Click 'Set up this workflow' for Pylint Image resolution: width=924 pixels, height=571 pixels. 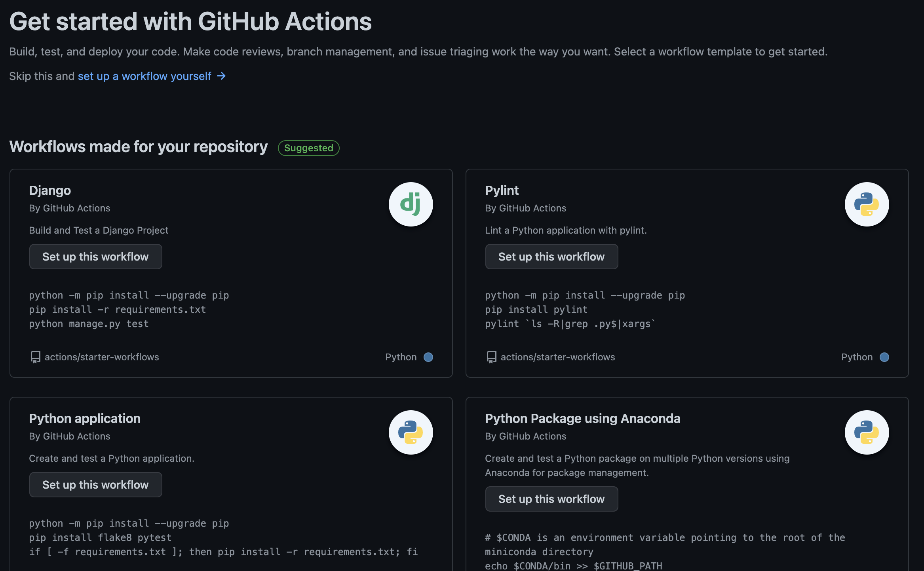click(x=551, y=256)
